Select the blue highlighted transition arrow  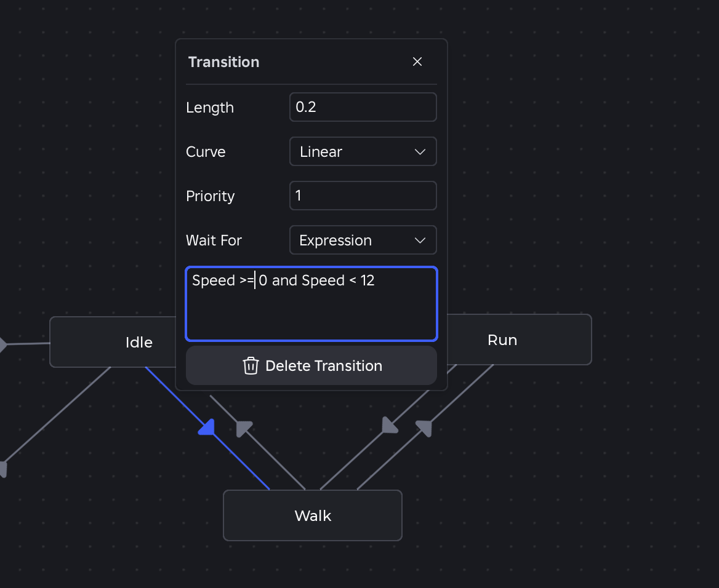click(x=207, y=427)
